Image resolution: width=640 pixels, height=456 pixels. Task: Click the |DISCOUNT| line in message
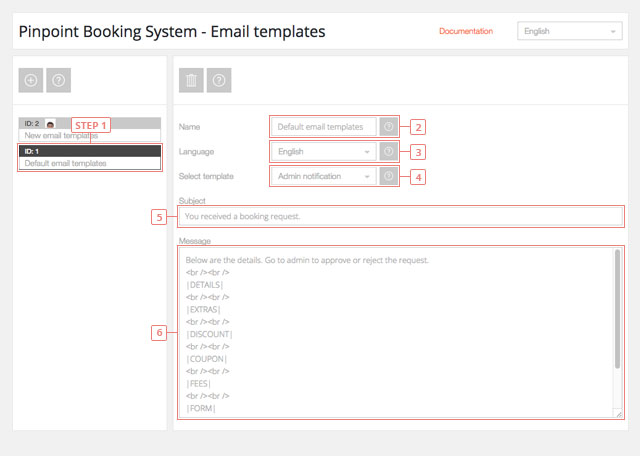(209, 334)
